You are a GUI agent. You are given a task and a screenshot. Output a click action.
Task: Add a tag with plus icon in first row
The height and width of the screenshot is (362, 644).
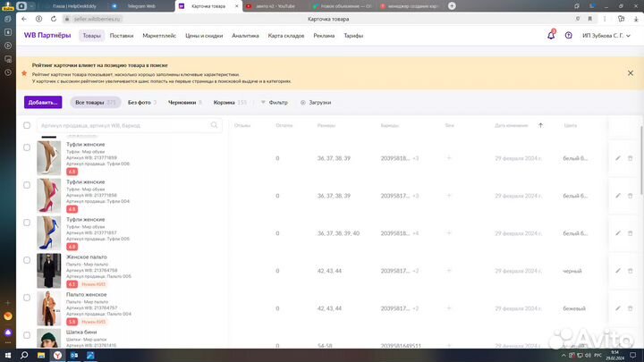click(449, 158)
